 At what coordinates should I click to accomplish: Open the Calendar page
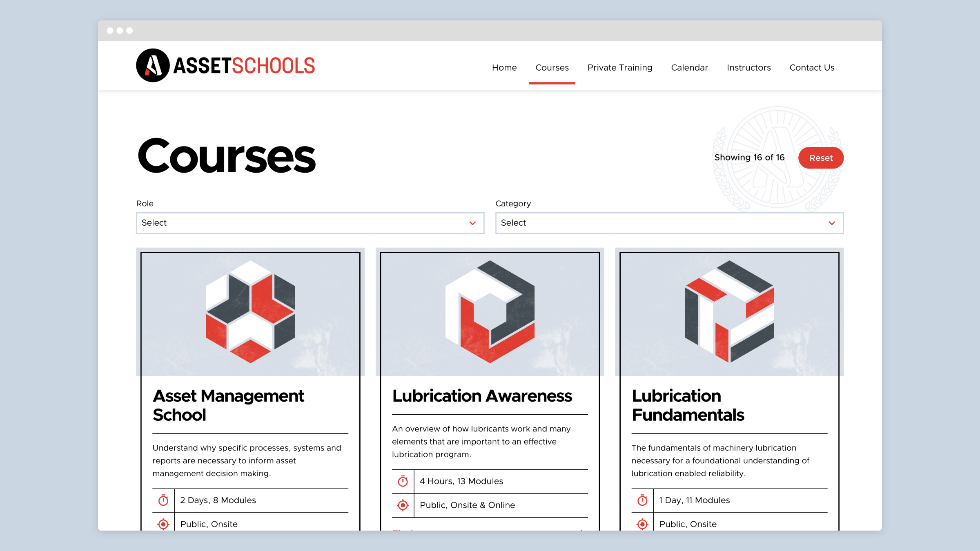tap(689, 68)
